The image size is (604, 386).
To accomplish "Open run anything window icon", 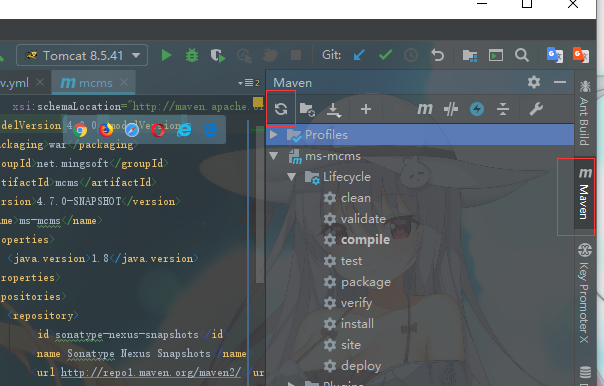I will tap(496, 55).
